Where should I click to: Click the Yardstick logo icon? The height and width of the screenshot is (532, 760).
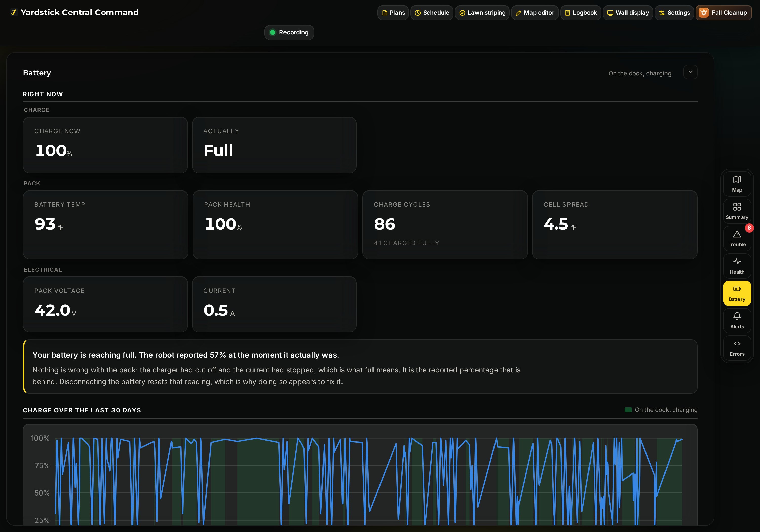point(14,12)
